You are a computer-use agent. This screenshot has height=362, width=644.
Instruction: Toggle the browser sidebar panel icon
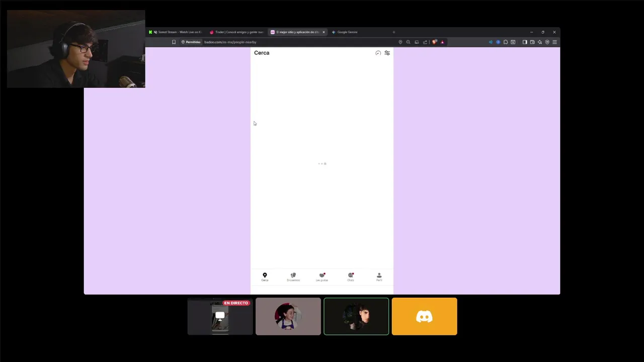click(525, 42)
